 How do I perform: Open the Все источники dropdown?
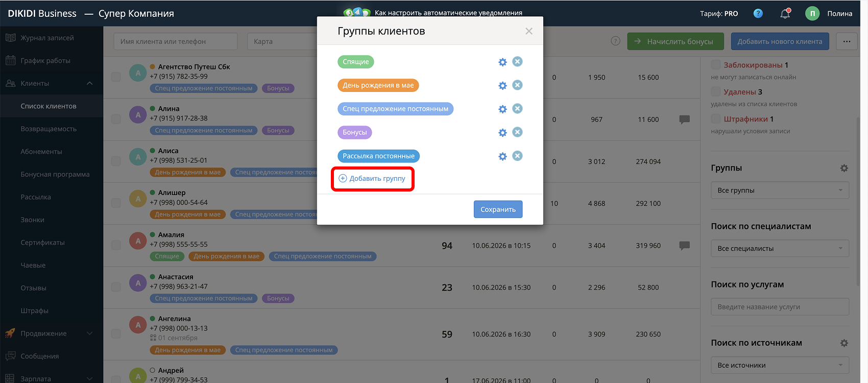click(x=780, y=365)
